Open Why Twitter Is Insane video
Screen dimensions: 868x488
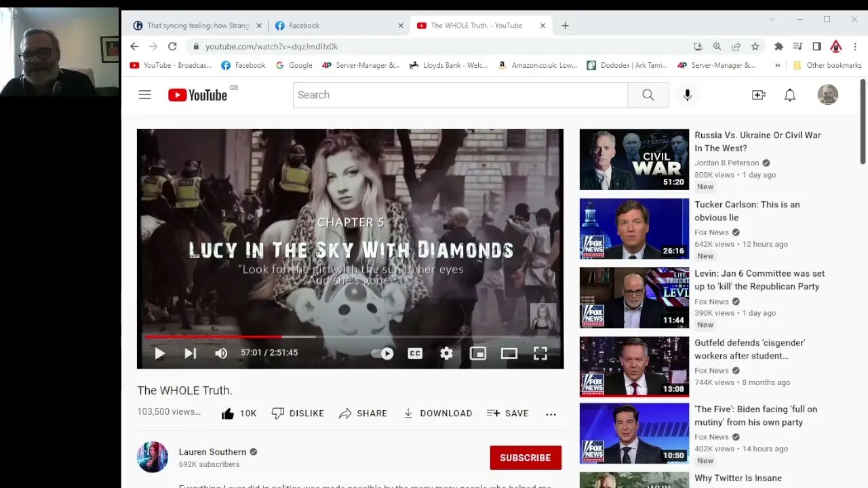coord(738,479)
